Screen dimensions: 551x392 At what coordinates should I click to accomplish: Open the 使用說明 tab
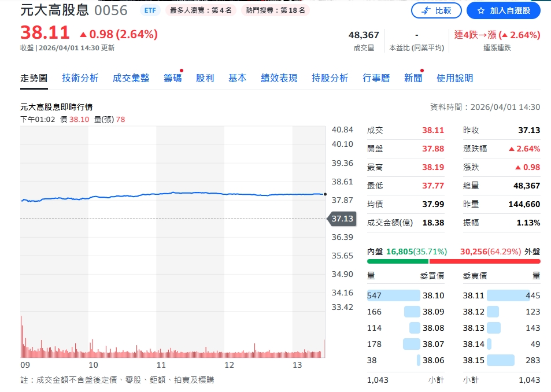pos(455,77)
